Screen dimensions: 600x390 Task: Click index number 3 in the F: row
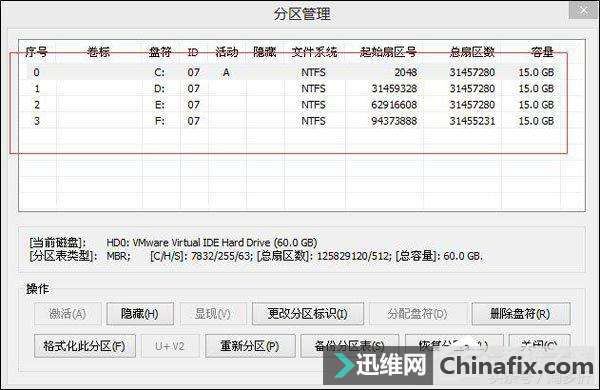pyautogui.click(x=37, y=121)
